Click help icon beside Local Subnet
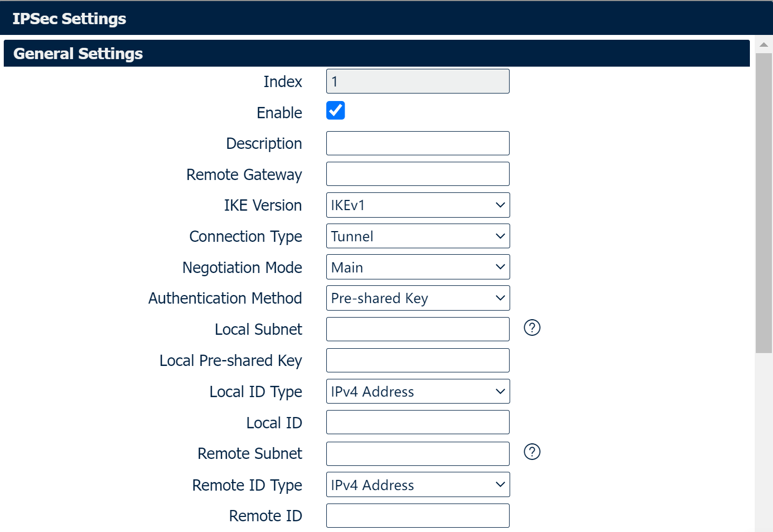The height and width of the screenshot is (532, 773). (532, 328)
